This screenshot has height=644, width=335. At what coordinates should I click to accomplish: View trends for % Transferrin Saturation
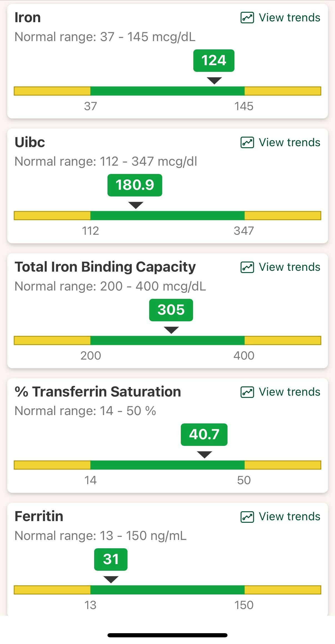point(289,392)
